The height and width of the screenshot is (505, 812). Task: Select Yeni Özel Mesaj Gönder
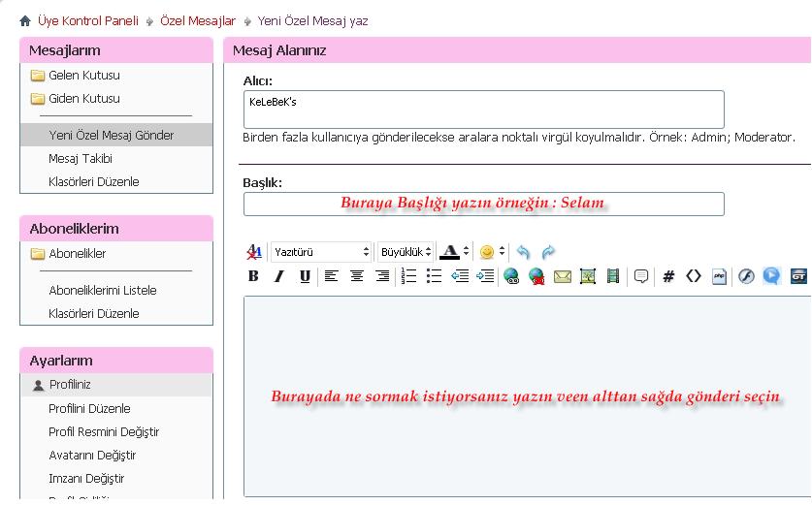[111, 136]
